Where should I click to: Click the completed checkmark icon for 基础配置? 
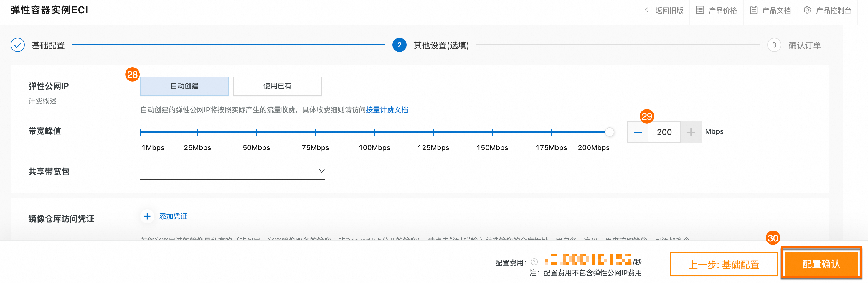pyautogui.click(x=17, y=45)
